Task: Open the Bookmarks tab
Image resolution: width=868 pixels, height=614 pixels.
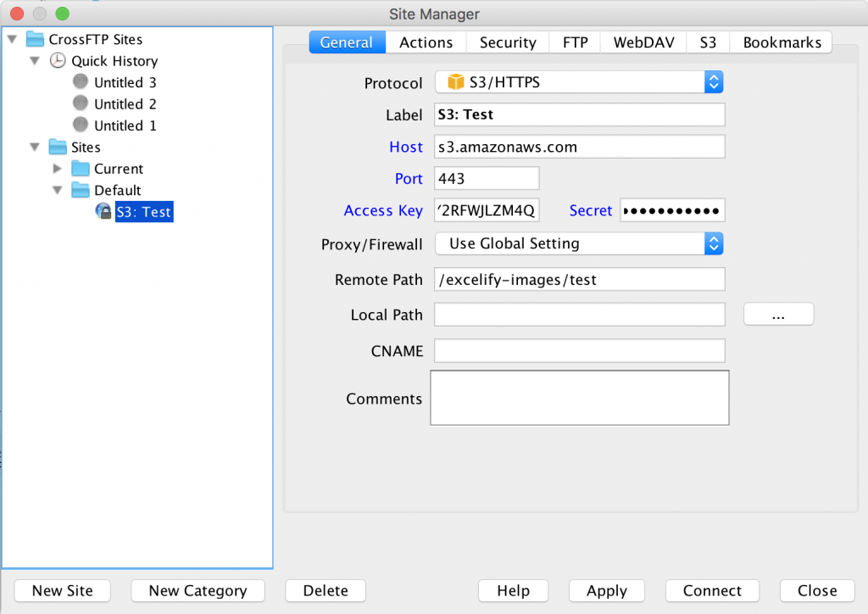Action: 780,42
